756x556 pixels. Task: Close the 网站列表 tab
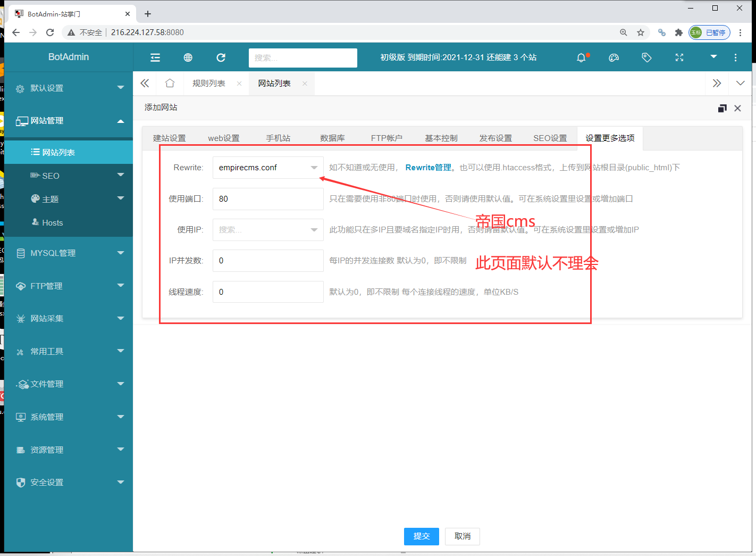tap(305, 84)
